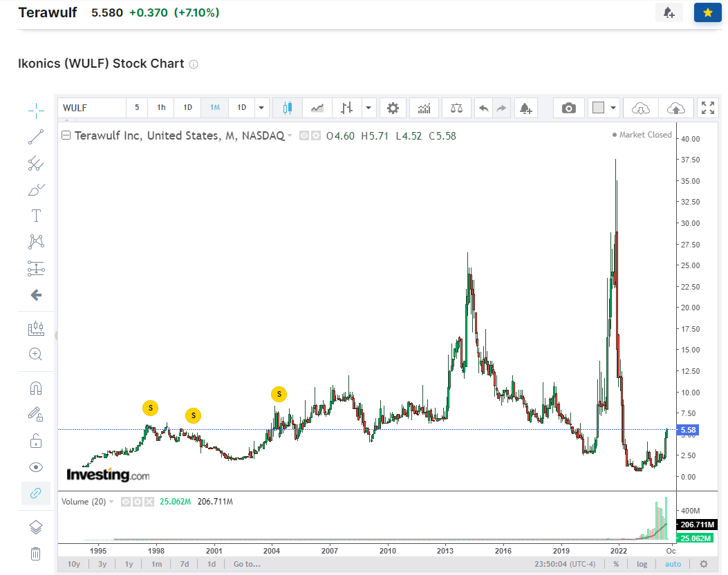This screenshot has width=728, height=575.
Task: Toggle auto scale mode
Action: point(673,564)
